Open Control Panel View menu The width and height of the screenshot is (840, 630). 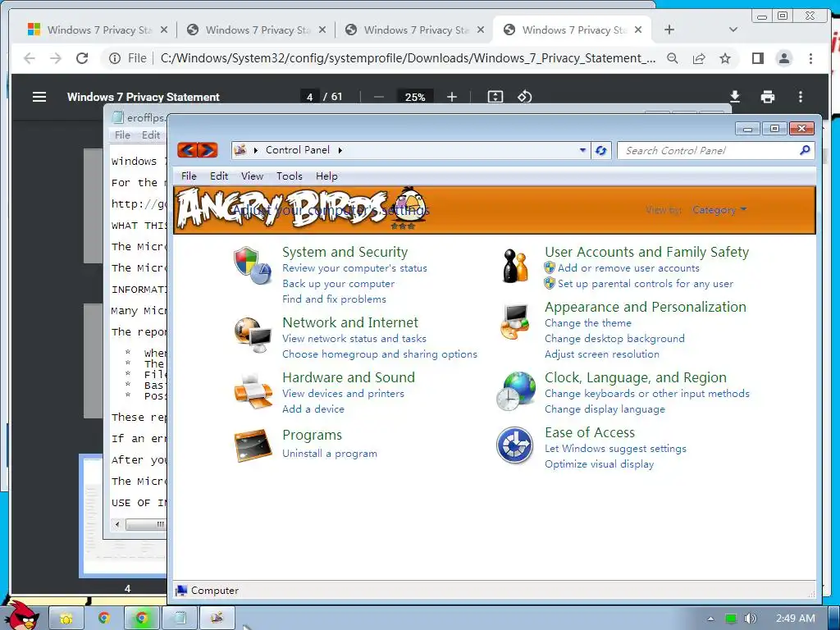pyautogui.click(x=252, y=176)
